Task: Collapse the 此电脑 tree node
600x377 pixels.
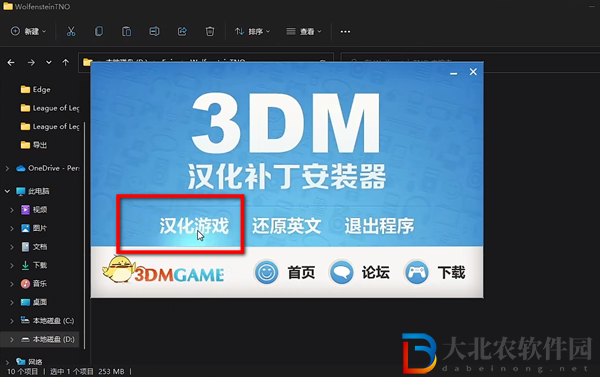Action: [7, 191]
